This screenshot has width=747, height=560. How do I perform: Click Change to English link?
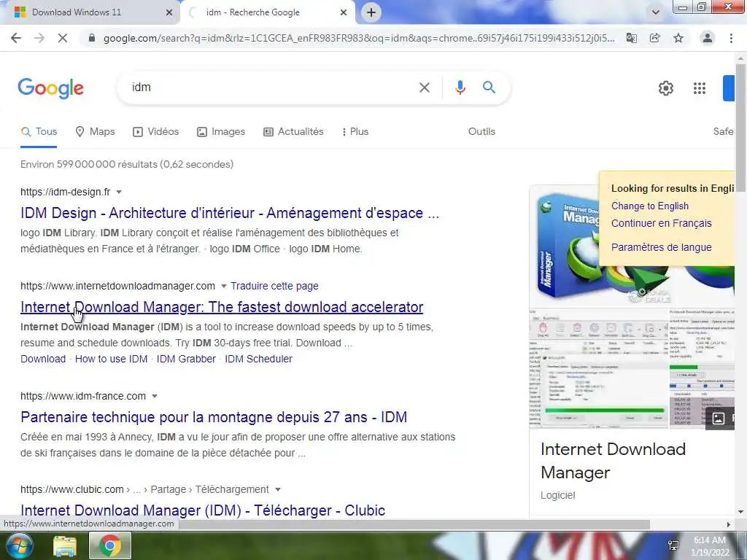click(650, 206)
